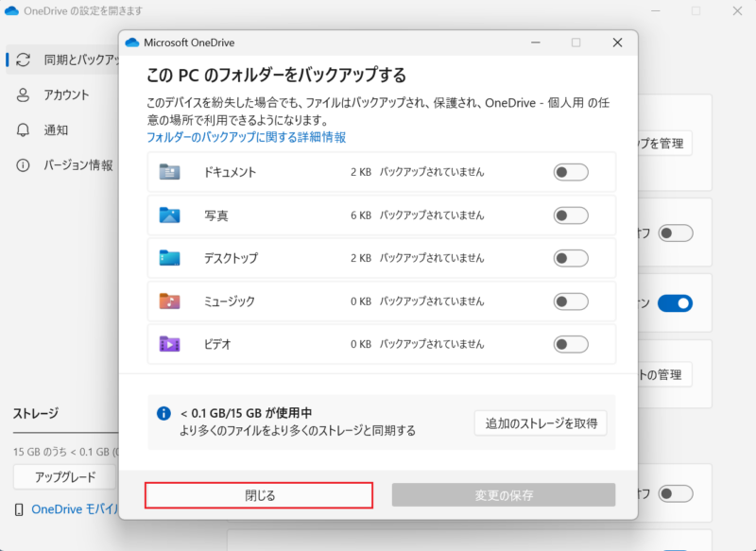This screenshot has height=551, width=756.
Task: Click the ビデオ video folder icon
Action: tap(170, 344)
